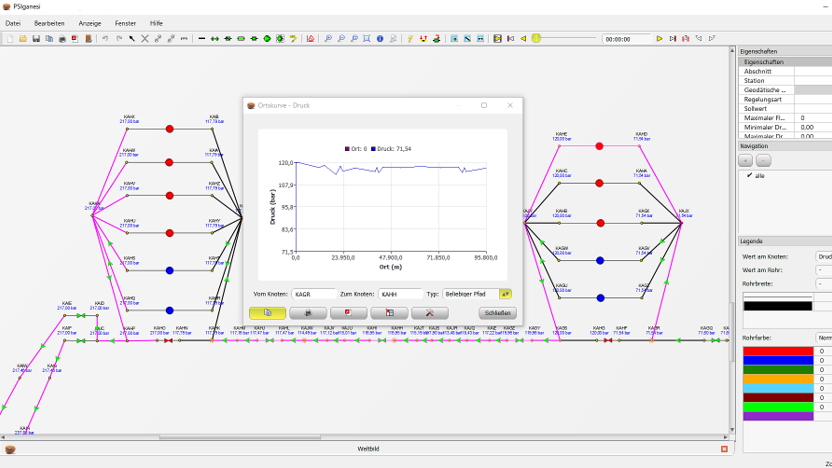Click the Vom Knoten input field
Screen dimensions: 832x468
pos(314,294)
